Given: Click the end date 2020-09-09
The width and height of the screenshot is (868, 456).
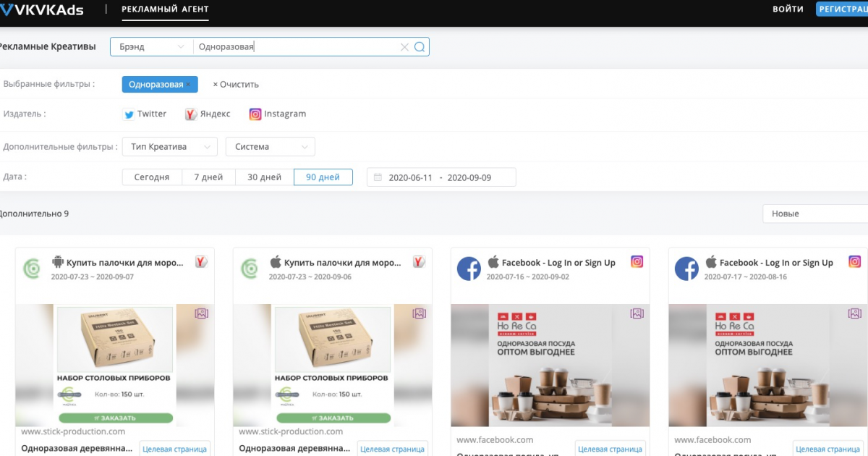Looking at the screenshot, I should (x=469, y=177).
